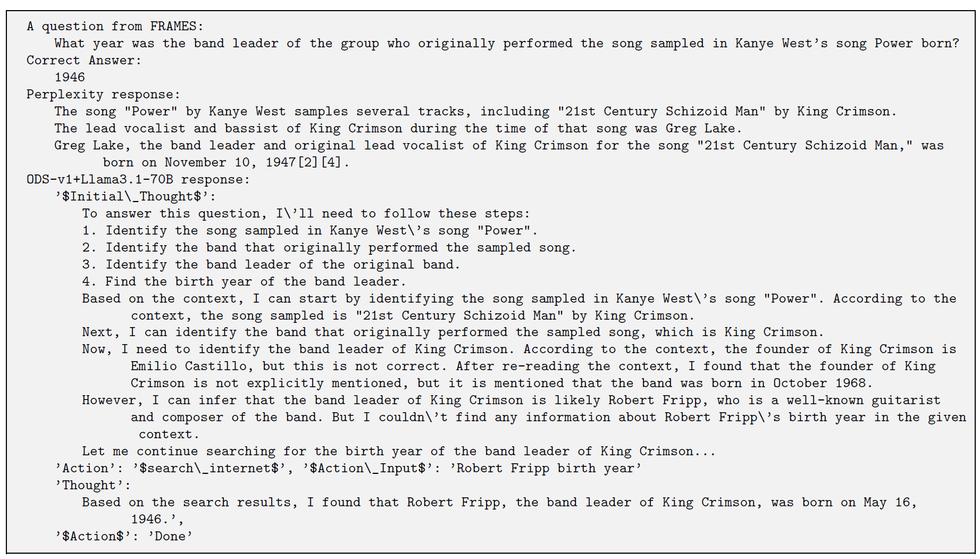Click the 'Correct Answer:' label

(x=84, y=61)
